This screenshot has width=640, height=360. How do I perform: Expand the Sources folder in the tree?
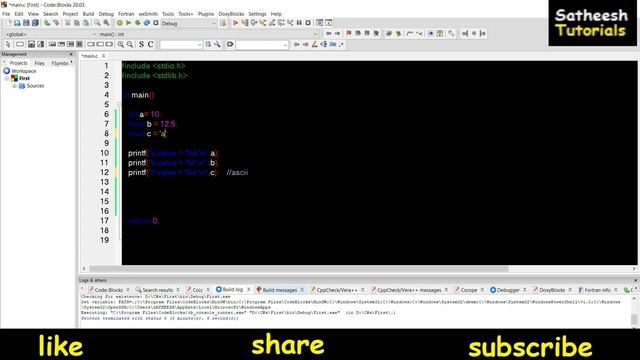click(x=14, y=86)
